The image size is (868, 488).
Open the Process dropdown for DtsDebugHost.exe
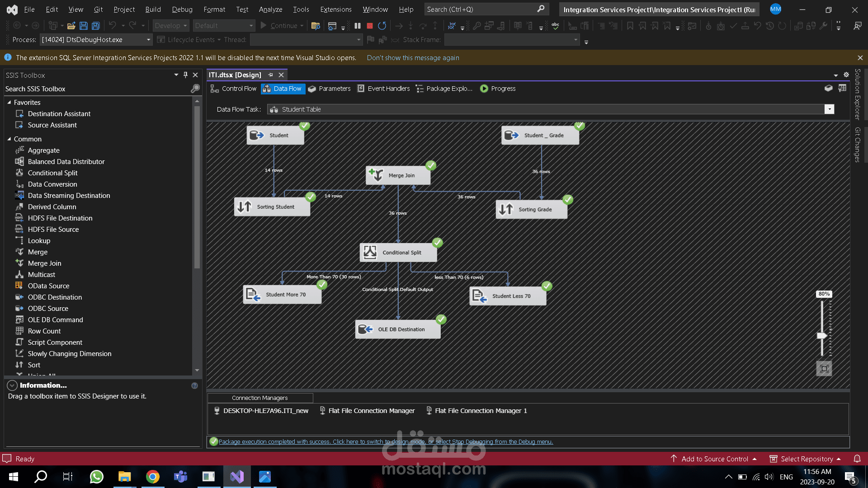148,40
